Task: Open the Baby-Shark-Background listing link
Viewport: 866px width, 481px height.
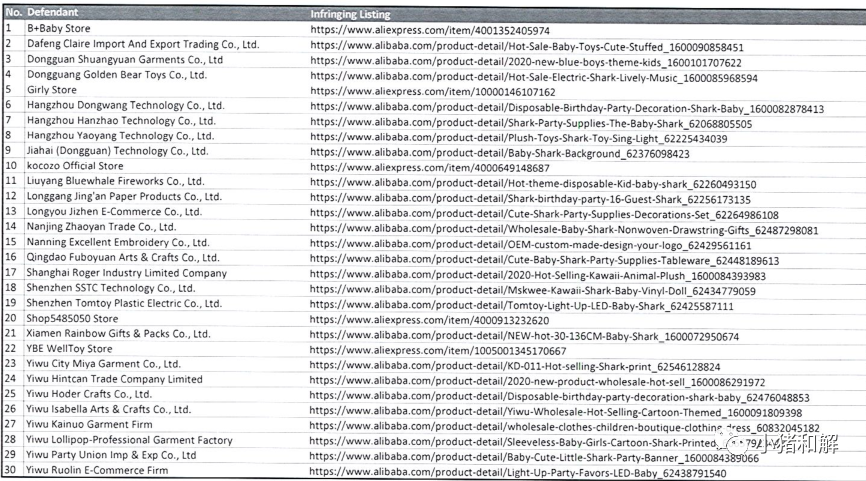Action: point(500,154)
